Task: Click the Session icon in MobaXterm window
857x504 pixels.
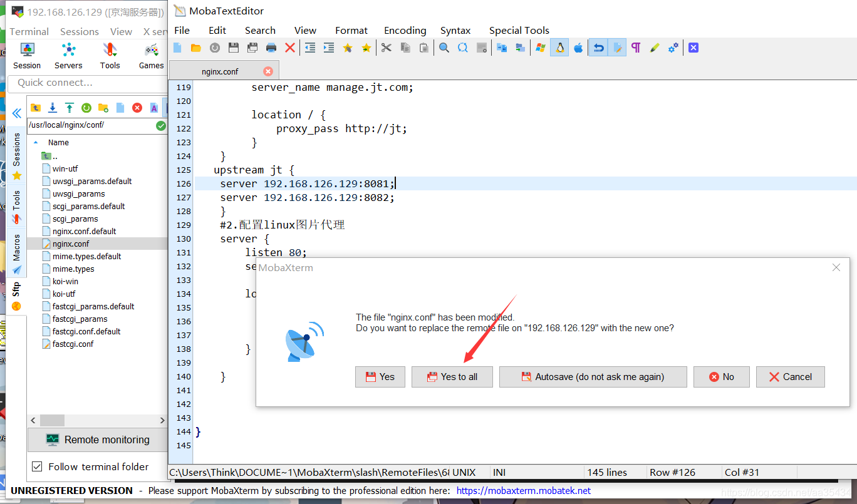Action: 27,56
